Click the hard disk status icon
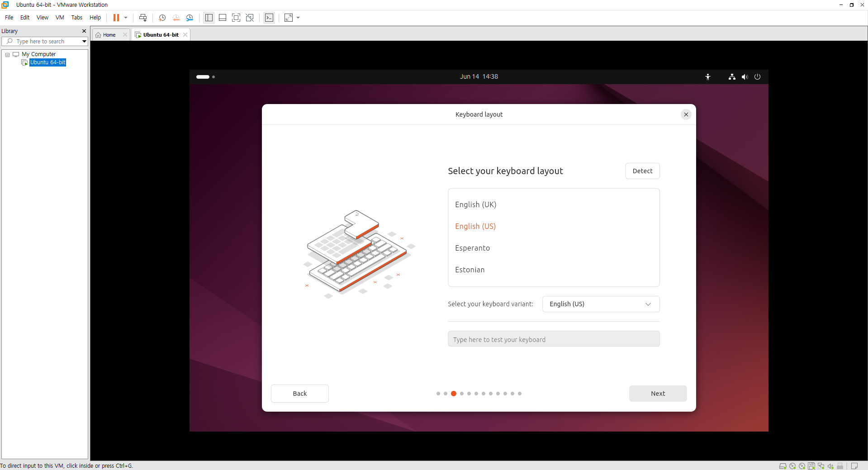868x470 pixels. tap(783, 466)
